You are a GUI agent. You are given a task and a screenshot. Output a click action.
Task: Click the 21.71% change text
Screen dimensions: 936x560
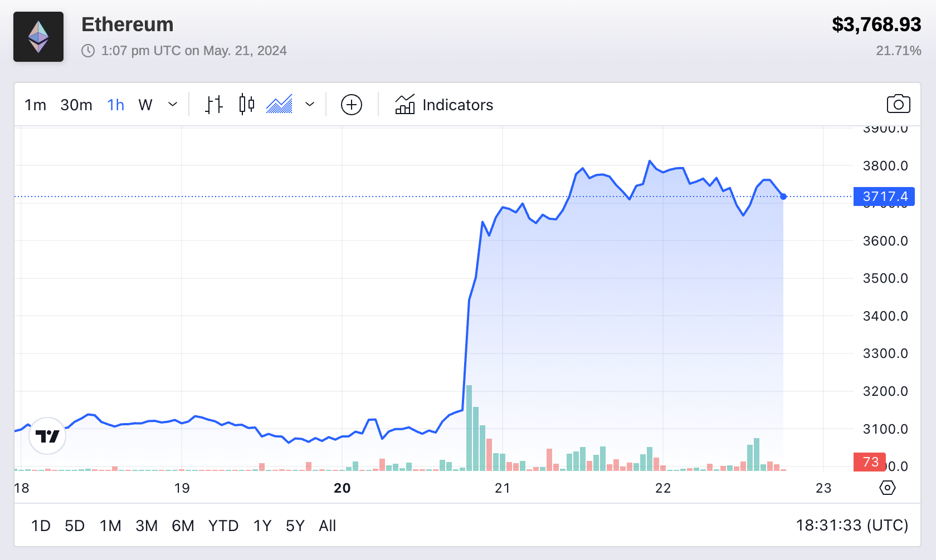(899, 51)
